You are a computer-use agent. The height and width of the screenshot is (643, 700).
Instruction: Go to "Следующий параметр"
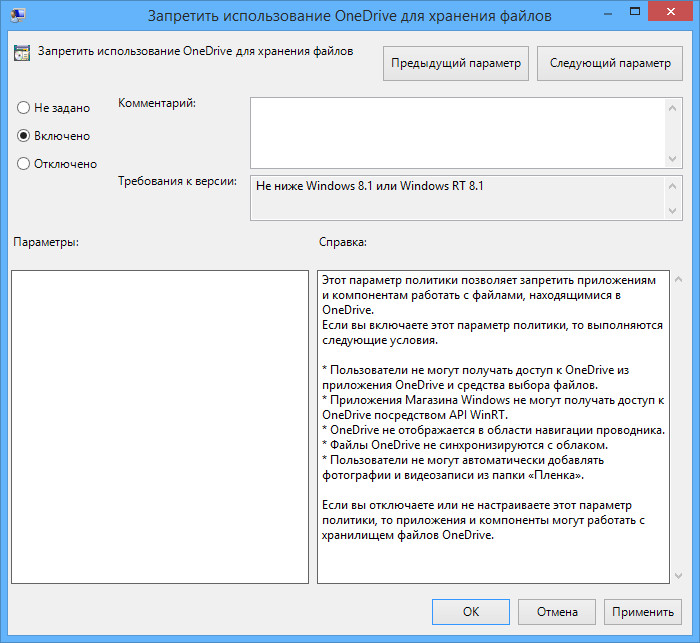coord(610,63)
